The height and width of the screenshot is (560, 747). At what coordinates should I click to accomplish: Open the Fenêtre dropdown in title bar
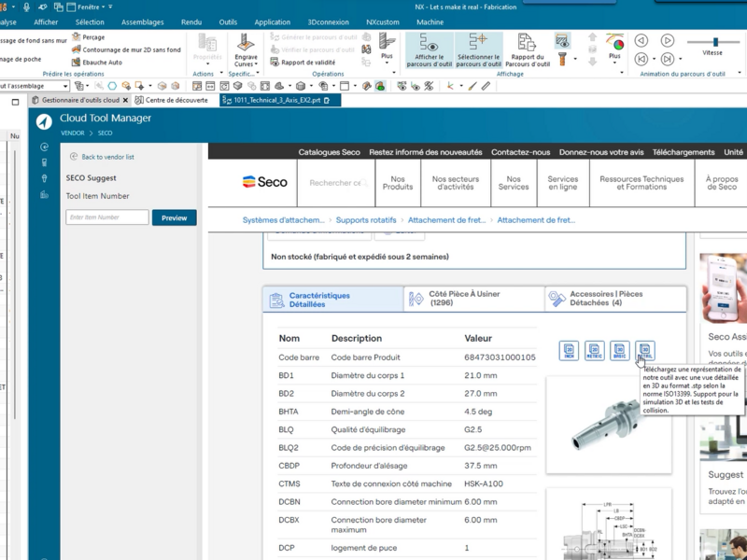click(89, 7)
